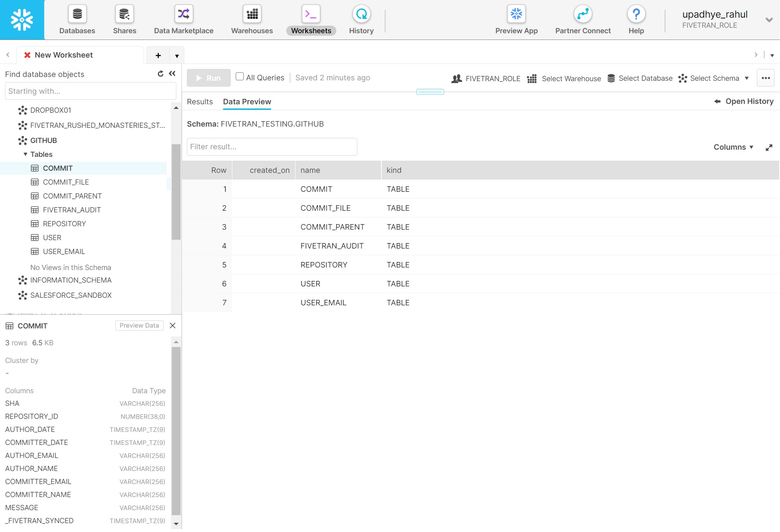Viewport: 780px width, 532px height.
Task: Open the History page icon
Action: [361, 14]
